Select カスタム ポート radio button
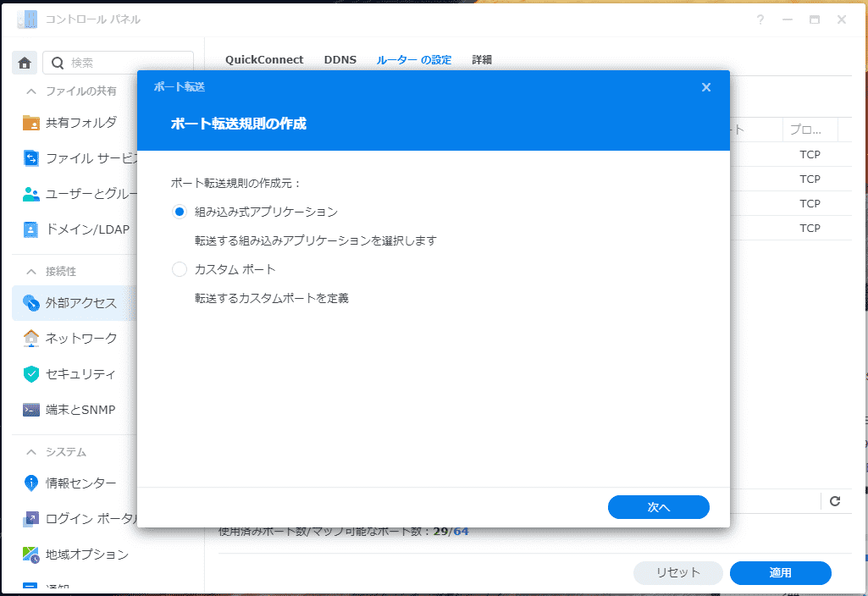868x596 pixels. coord(180,269)
